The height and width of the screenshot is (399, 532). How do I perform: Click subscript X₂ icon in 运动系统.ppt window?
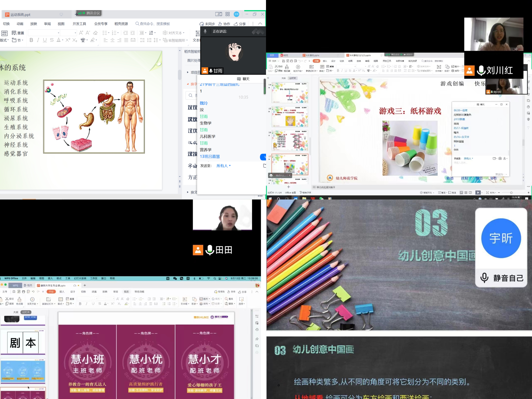[75, 40]
